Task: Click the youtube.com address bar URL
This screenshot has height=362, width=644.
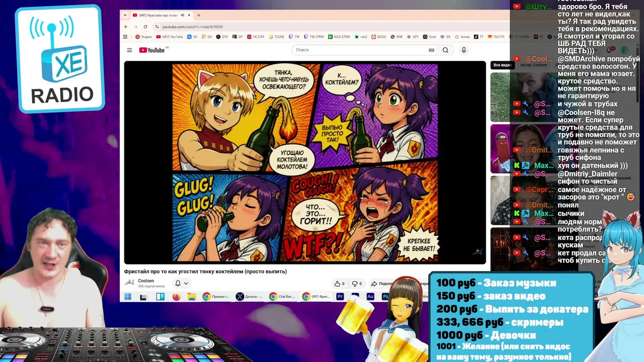Action: [x=192, y=27]
